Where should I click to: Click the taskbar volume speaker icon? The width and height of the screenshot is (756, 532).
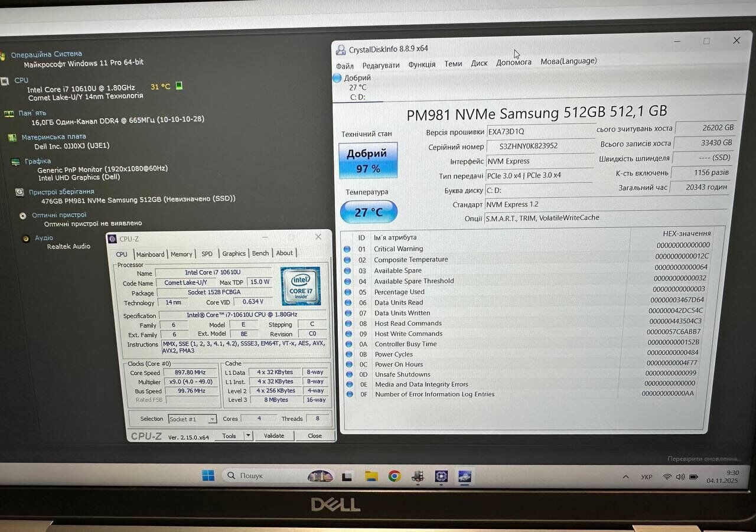click(x=680, y=476)
